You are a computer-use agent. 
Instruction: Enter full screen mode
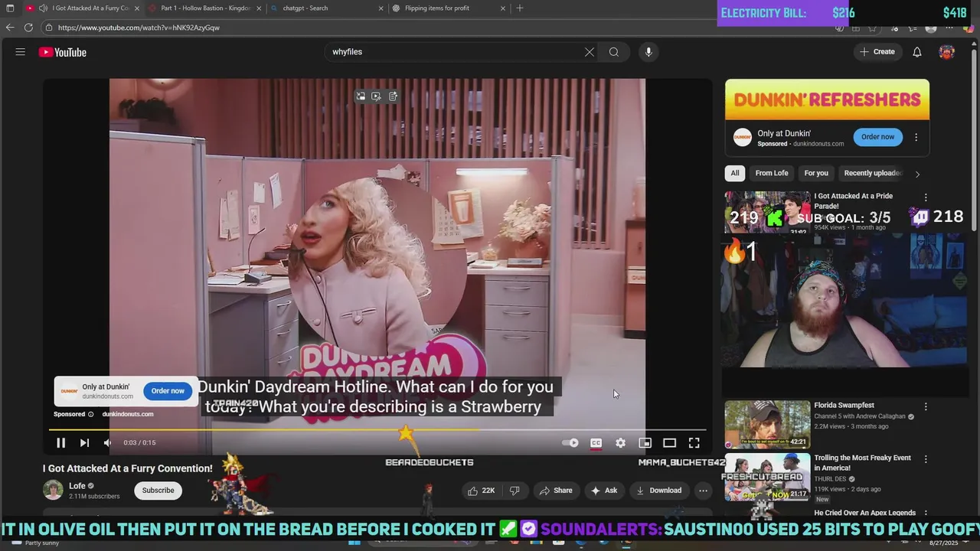point(694,442)
